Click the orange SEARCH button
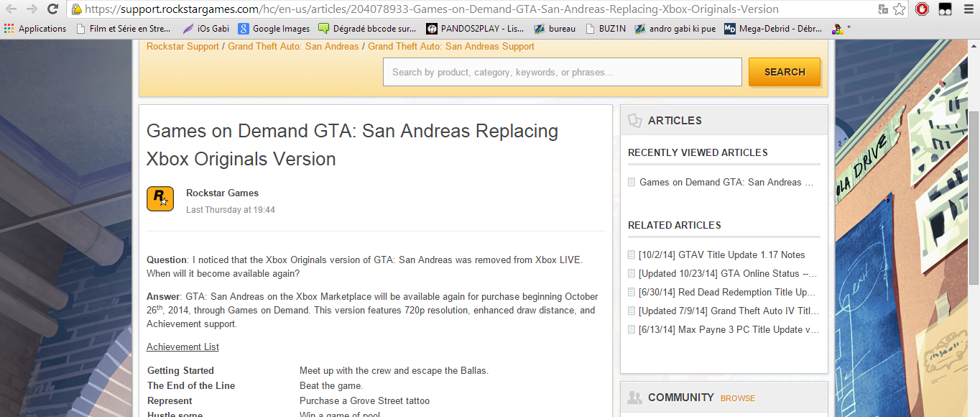The image size is (980, 417). tap(785, 72)
